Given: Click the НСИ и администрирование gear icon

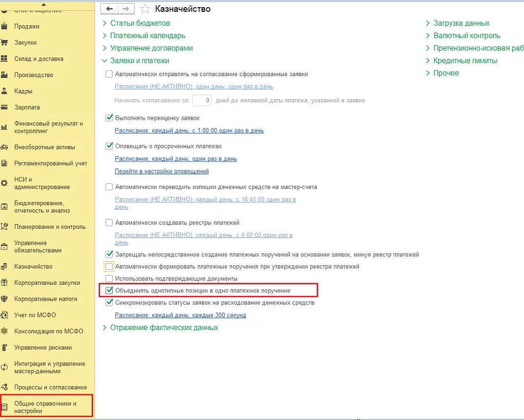Looking at the screenshot, I should (x=4, y=183).
